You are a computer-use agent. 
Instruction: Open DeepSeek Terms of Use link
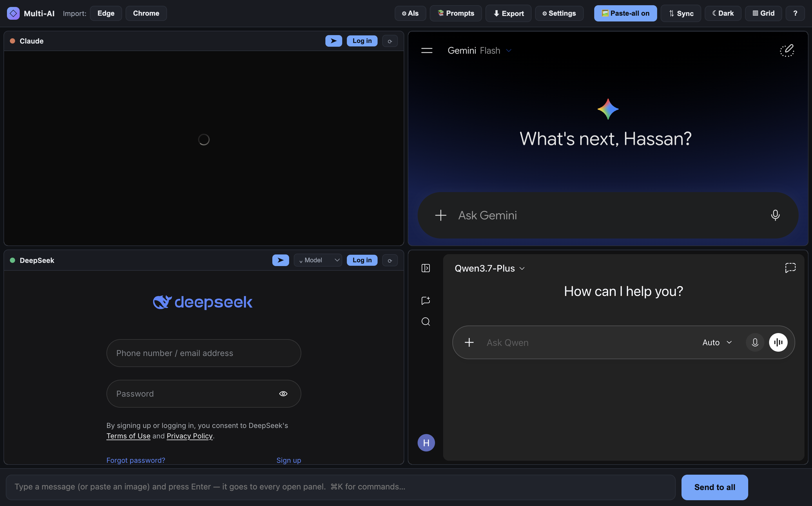tap(128, 436)
